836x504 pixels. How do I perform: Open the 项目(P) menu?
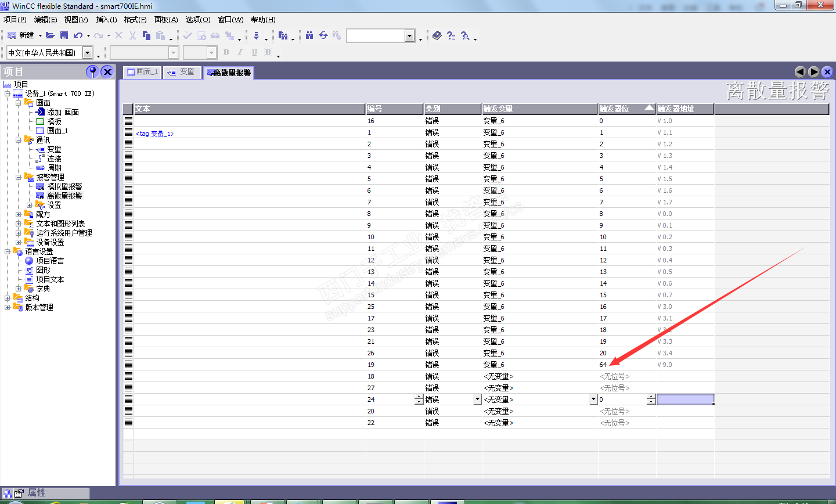click(x=15, y=19)
